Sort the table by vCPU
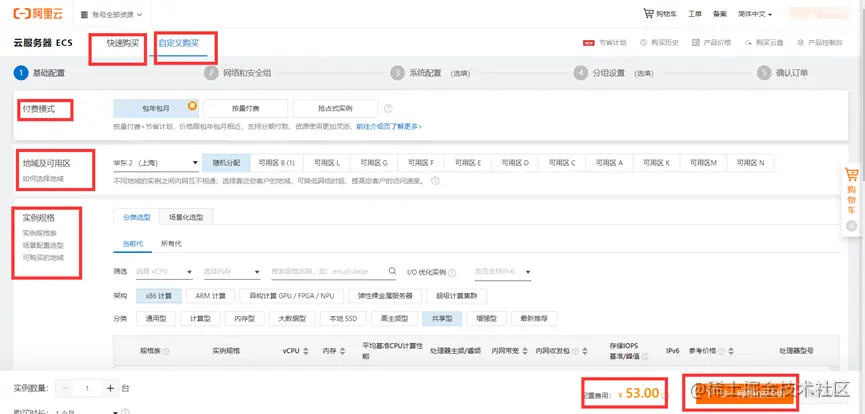This screenshot has height=414, width=865. click(306, 351)
